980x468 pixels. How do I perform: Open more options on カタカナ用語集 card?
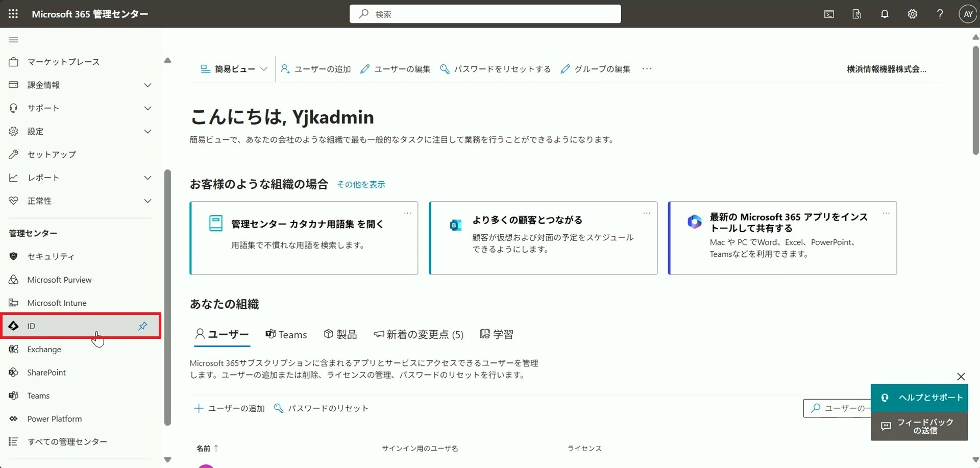pyautogui.click(x=407, y=213)
